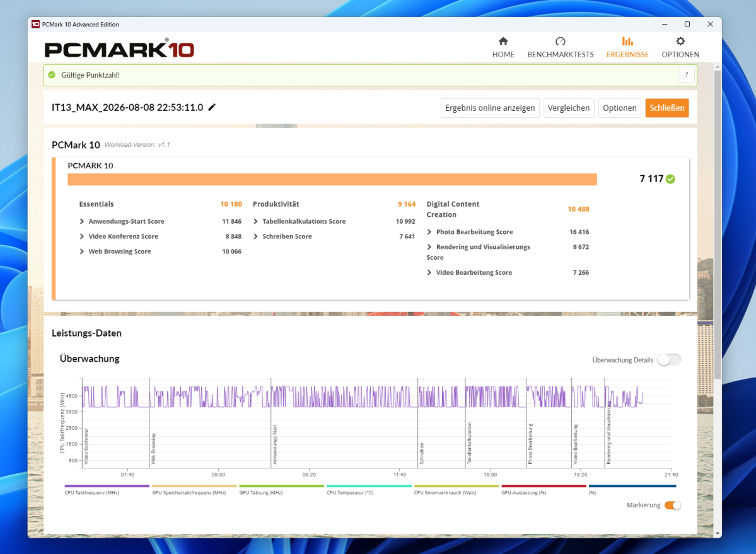Click the CPU Stromverbrauch legend bar
This screenshot has width=756, height=554.
click(456, 486)
